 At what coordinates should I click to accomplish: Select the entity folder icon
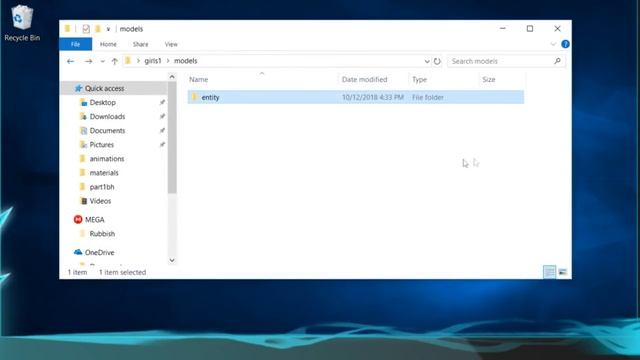194,97
